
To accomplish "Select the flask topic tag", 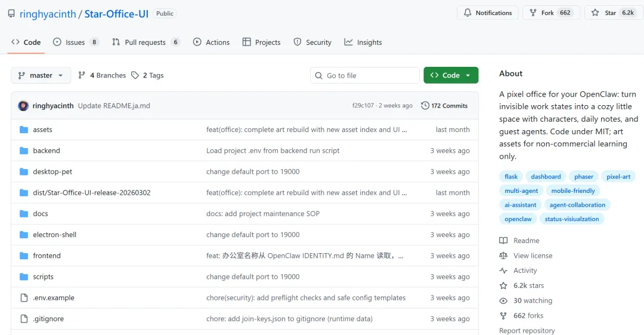I will click(511, 177).
